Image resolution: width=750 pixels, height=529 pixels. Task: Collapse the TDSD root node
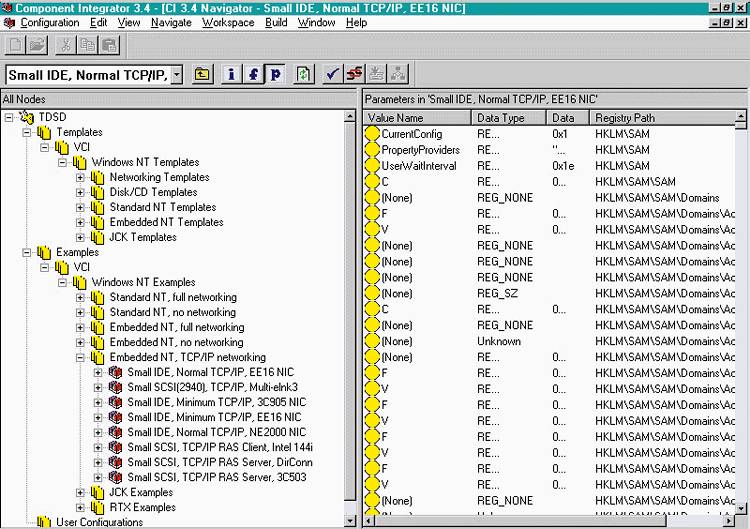[x=9, y=117]
